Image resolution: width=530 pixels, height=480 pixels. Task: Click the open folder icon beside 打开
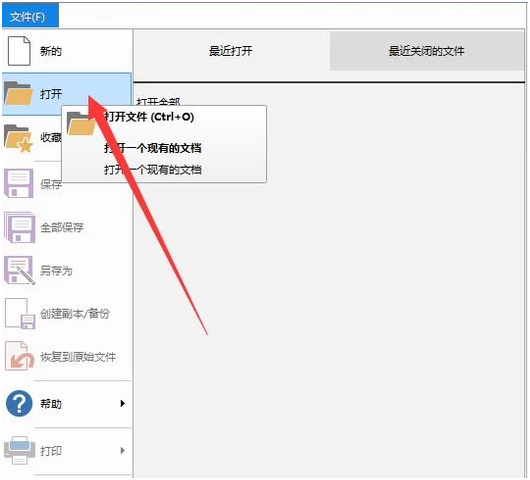click(x=18, y=93)
